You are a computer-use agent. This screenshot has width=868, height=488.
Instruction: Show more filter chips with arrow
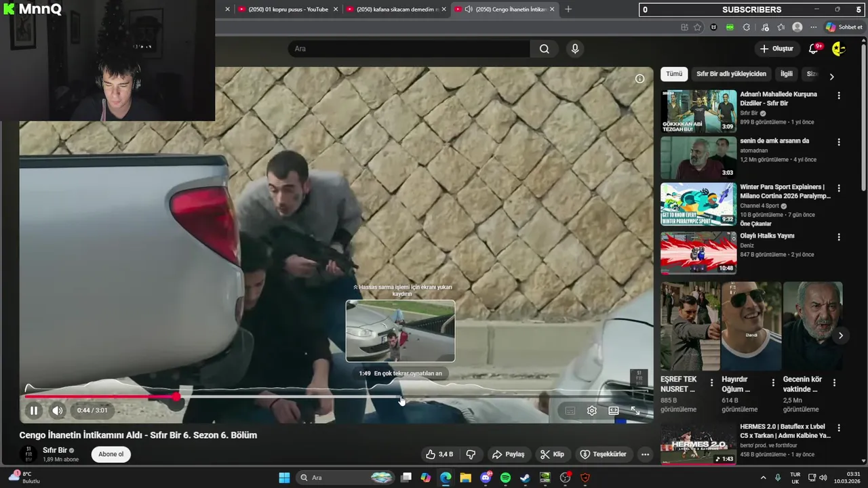832,77
